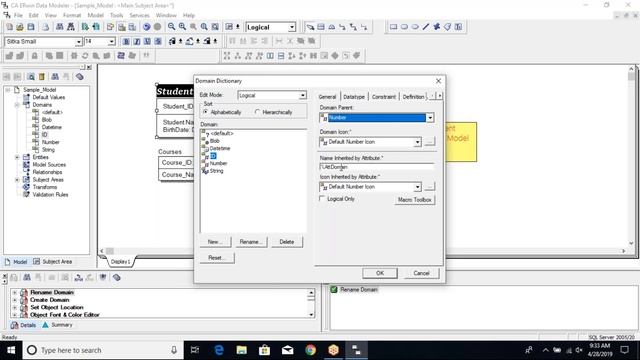Switch to Subject Area tab in explorer

pyautogui.click(x=53, y=262)
